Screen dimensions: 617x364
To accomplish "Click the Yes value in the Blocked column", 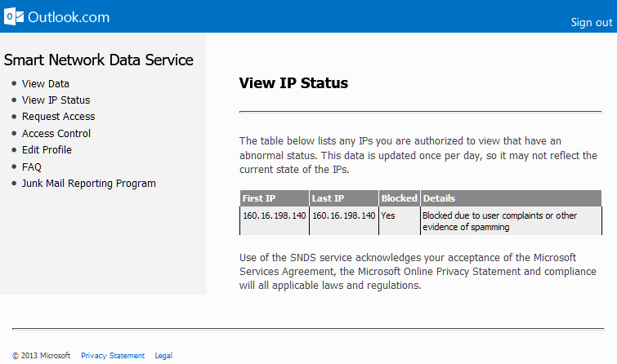I will [388, 215].
